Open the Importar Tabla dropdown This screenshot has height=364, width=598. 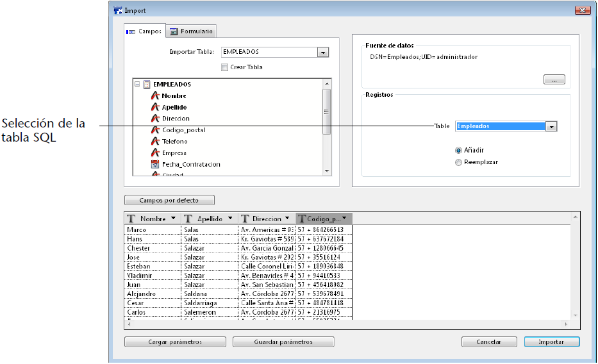tap(323, 53)
